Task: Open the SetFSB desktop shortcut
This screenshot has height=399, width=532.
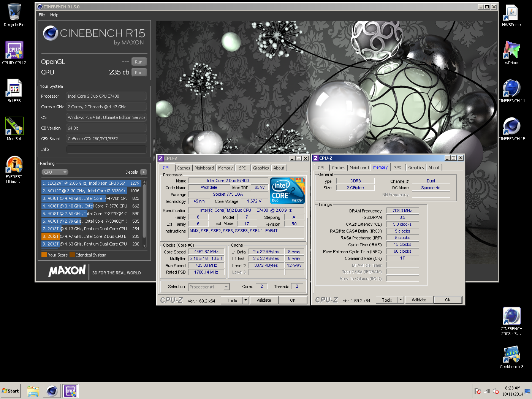Action: (x=14, y=91)
